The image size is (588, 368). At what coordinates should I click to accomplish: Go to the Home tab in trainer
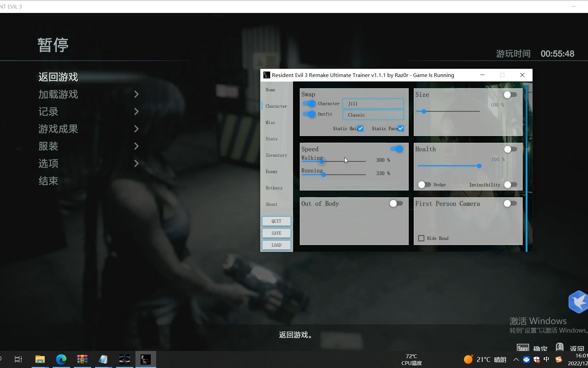[x=271, y=90]
